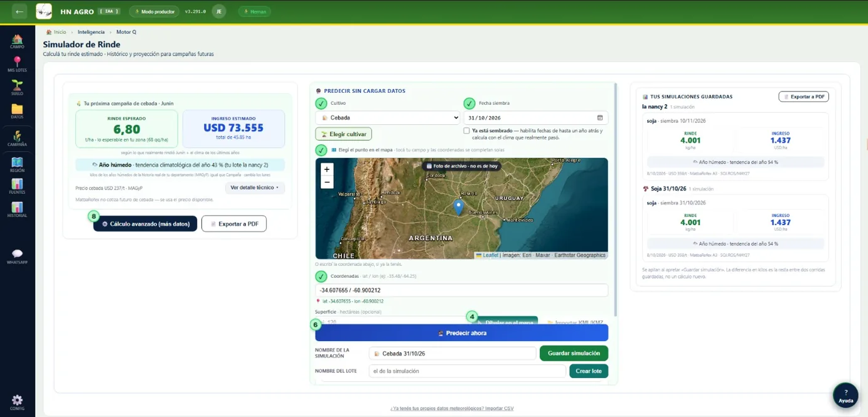Select the Motor Q breadcrumb
Viewport: 868px width, 417px height.
pos(126,32)
